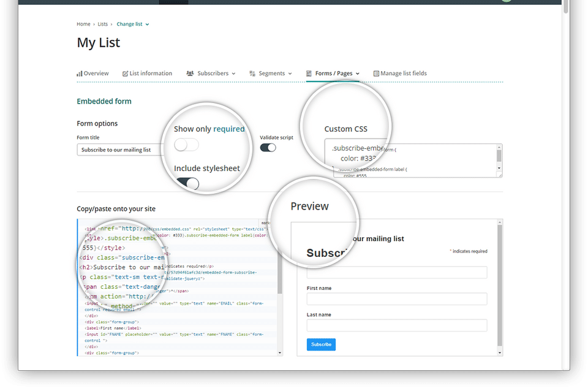Image resolution: width=588 pixels, height=388 pixels.
Task: Click the Segments icon
Action: point(252,74)
